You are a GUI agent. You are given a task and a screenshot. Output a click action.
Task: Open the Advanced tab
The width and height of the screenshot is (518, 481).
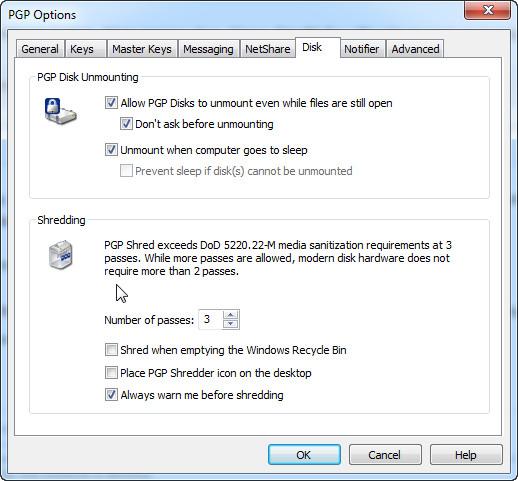point(415,49)
